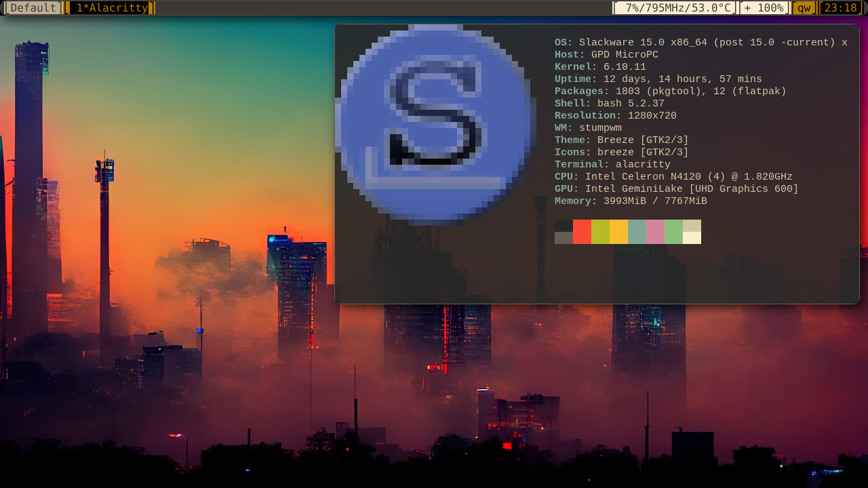Screen dimensions: 868x488
Task: Click the 'Host: GPD MicroPC' line
Action: (606, 55)
